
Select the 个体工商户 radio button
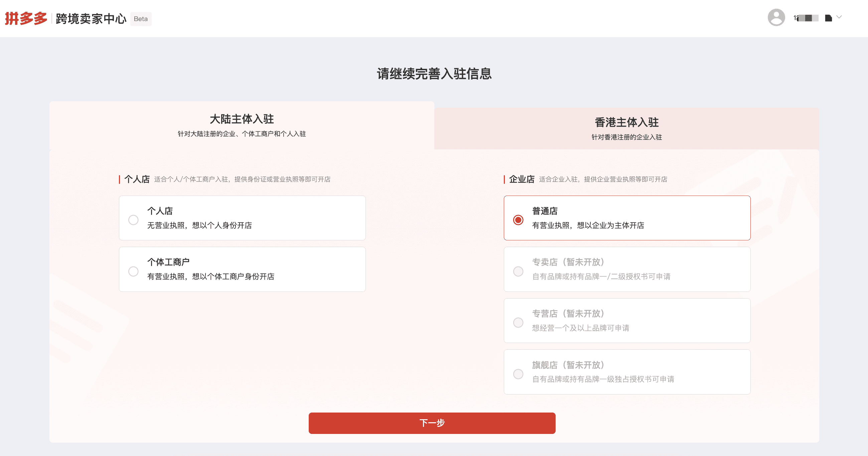click(x=133, y=271)
